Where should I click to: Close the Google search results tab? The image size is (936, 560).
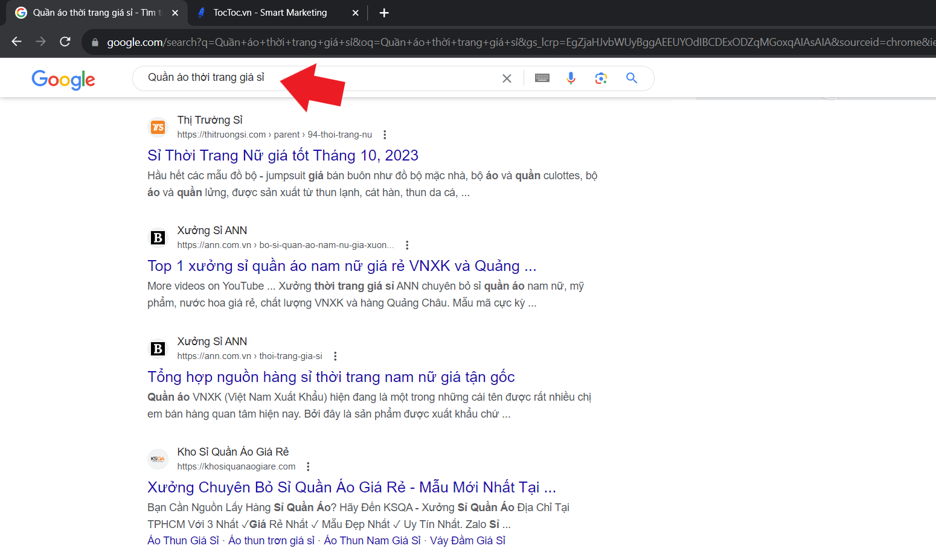(175, 13)
